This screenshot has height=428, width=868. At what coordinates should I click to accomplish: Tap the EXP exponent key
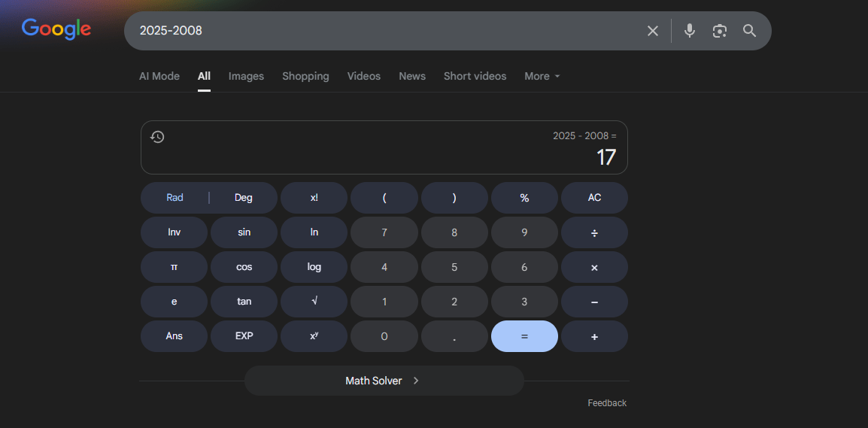244,336
